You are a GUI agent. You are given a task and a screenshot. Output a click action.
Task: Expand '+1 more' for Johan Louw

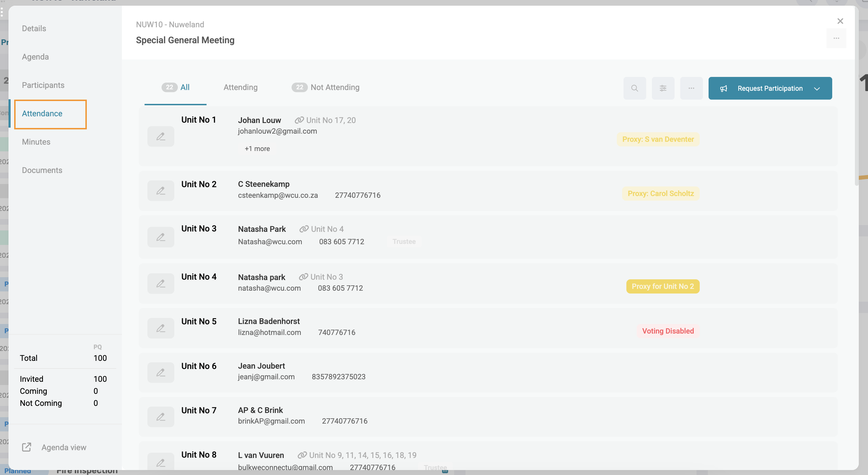coord(257,149)
